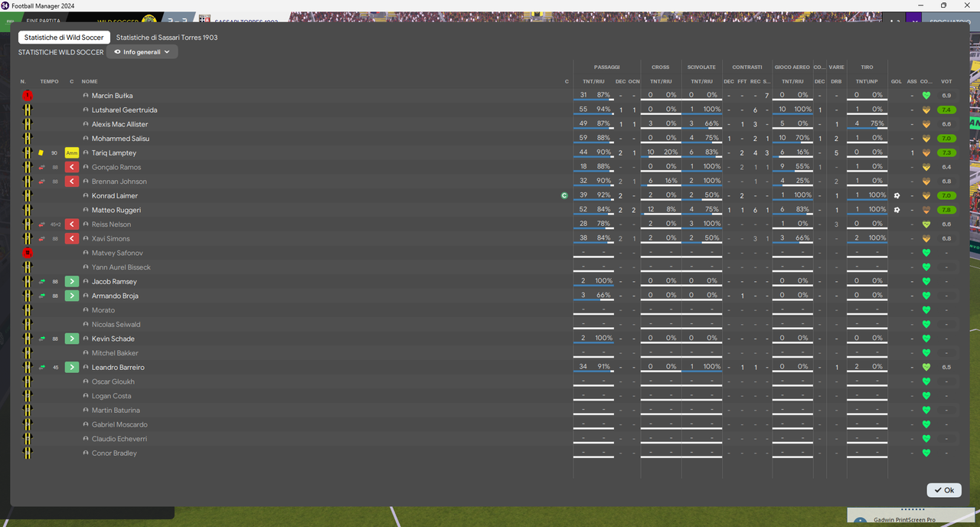Viewport: 980px width, 527px height.
Task: Open player Alexis Mac Allister
Action: point(120,125)
